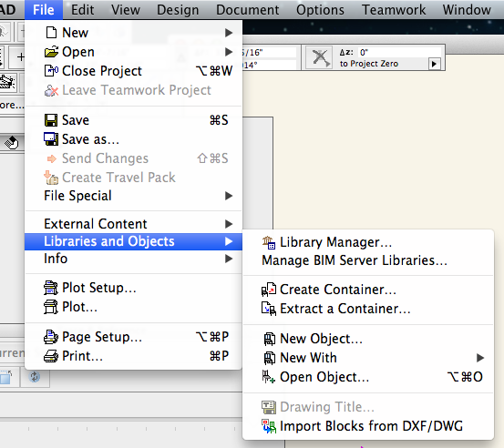Select Page Setup entry
The image size is (504, 448).
133,337
